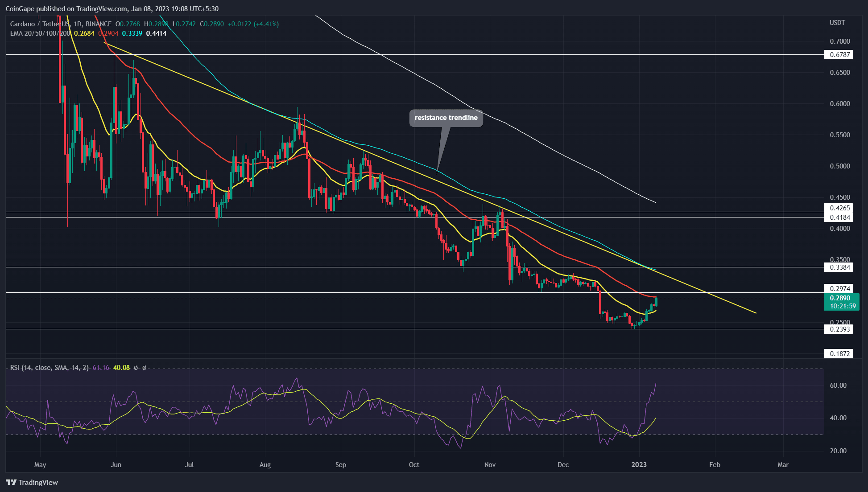Screen dimensions: 868x492
Task: Click the RSI 60.00 scale tick
Action: click(838, 385)
